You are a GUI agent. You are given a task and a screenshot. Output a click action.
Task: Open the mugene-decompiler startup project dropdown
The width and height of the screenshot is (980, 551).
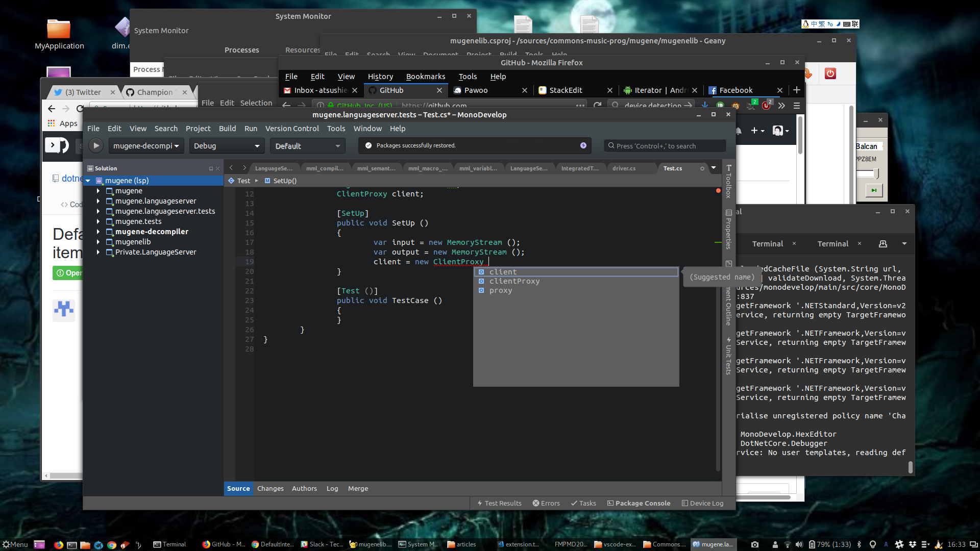pos(146,145)
